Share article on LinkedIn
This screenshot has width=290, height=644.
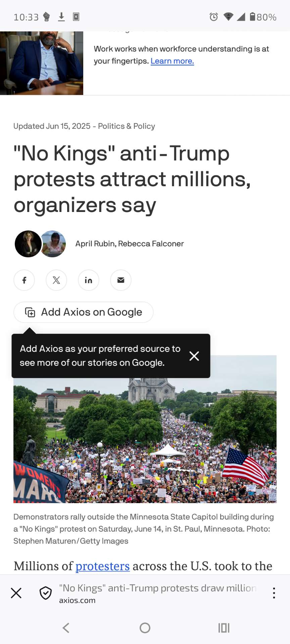coord(89,280)
